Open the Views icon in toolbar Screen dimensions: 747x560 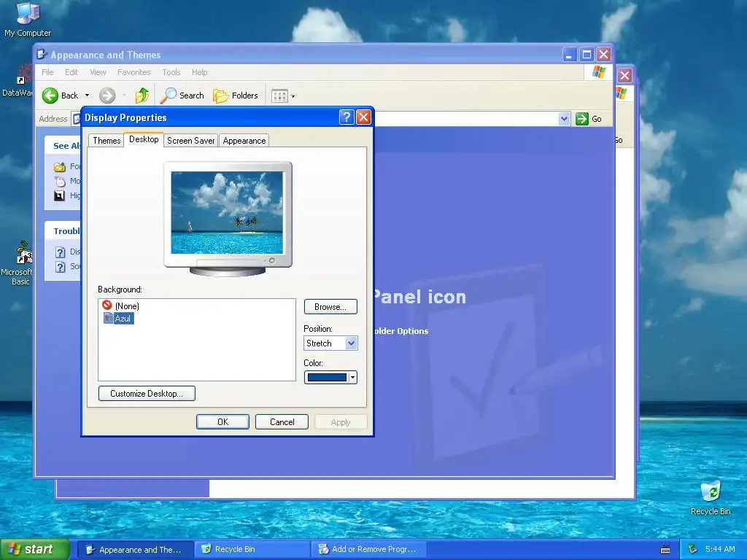tap(279, 96)
